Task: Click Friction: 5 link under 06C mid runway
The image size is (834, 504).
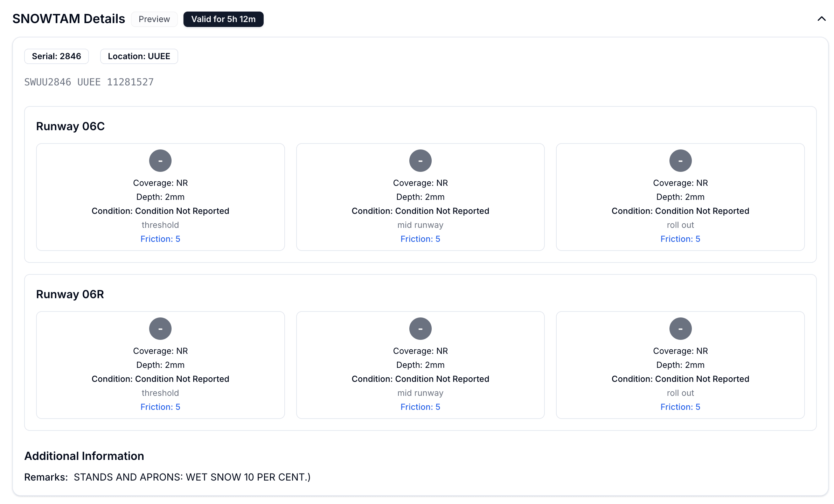Action: click(x=420, y=239)
